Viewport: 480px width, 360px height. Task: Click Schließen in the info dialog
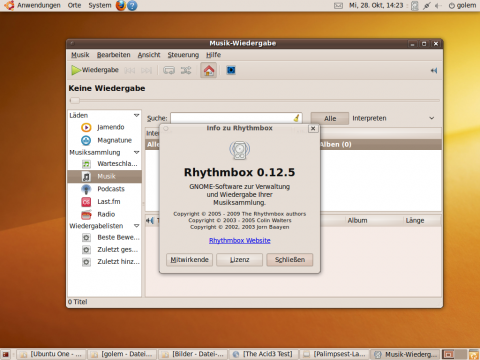pos(290,260)
